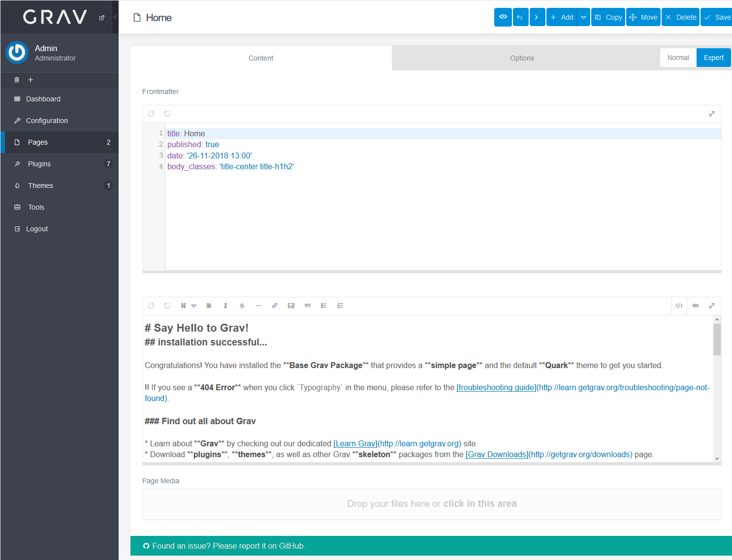Click the ordered list icon

tap(340, 306)
